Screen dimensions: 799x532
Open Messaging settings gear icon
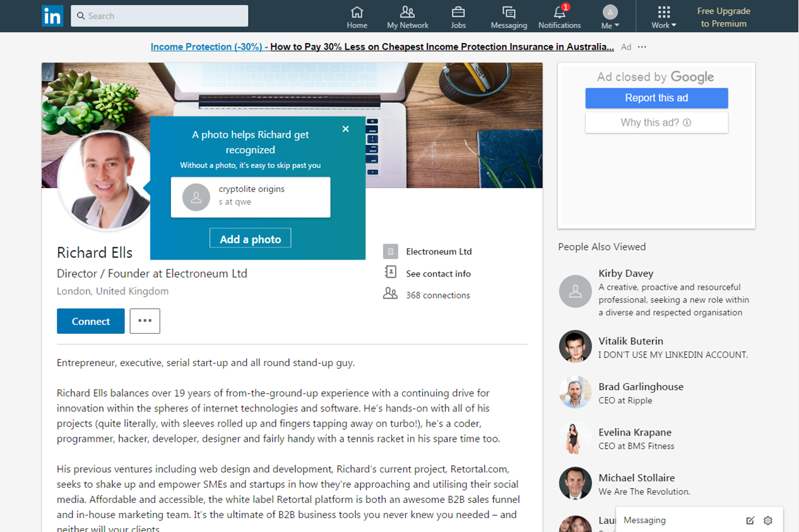(x=768, y=521)
